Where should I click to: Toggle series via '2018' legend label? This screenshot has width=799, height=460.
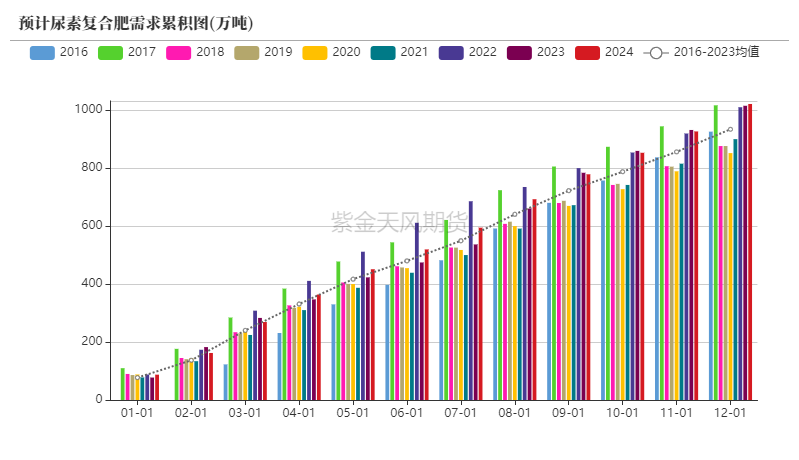tap(210, 52)
